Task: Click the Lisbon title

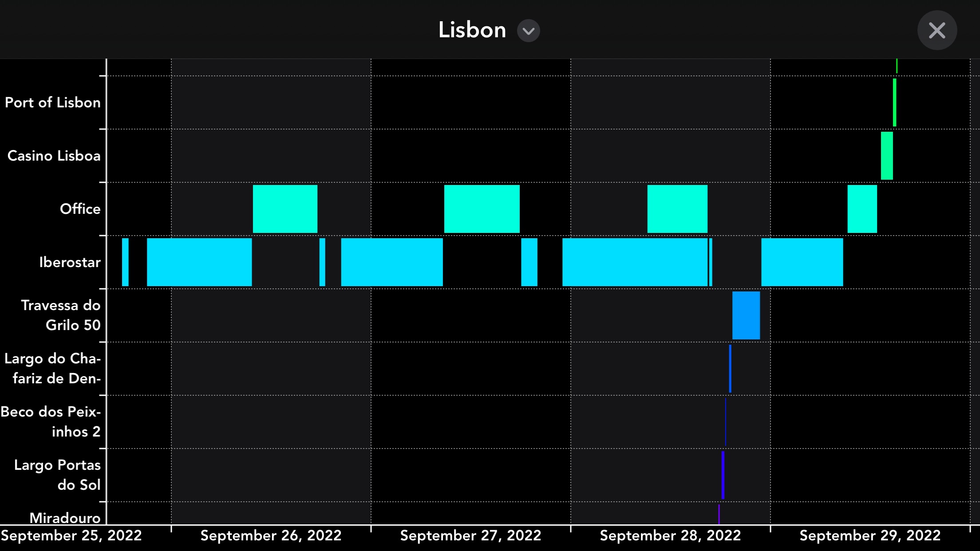Action: [x=472, y=30]
